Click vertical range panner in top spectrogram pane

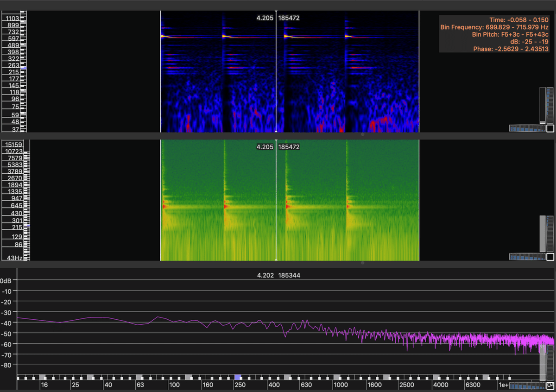[x=543, y=105]
